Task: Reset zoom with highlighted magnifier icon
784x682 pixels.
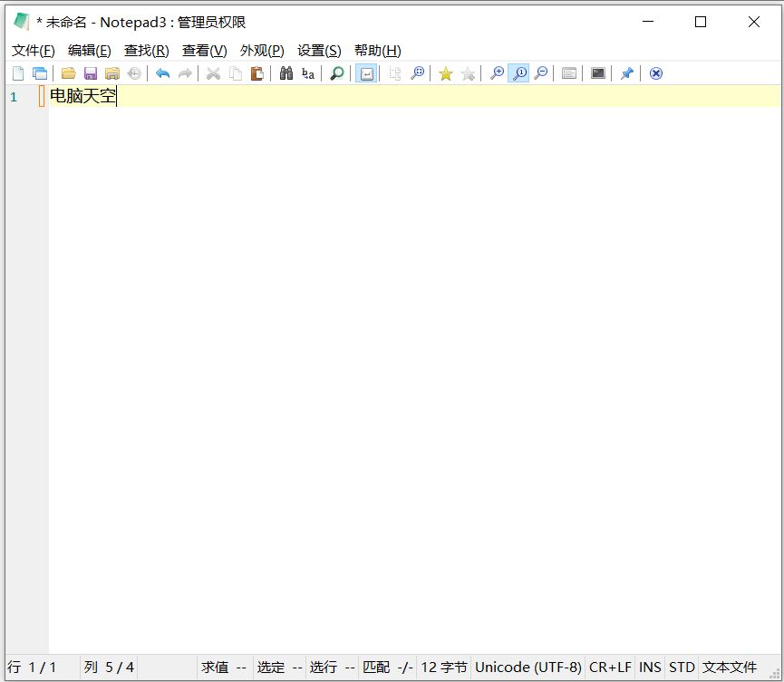Action: click(x=519, y=73)
